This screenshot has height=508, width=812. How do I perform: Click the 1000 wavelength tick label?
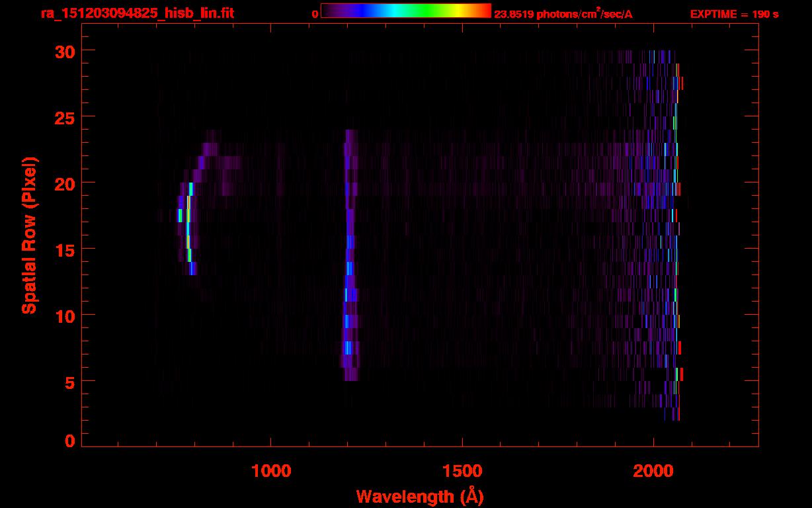tap(271, 470)
